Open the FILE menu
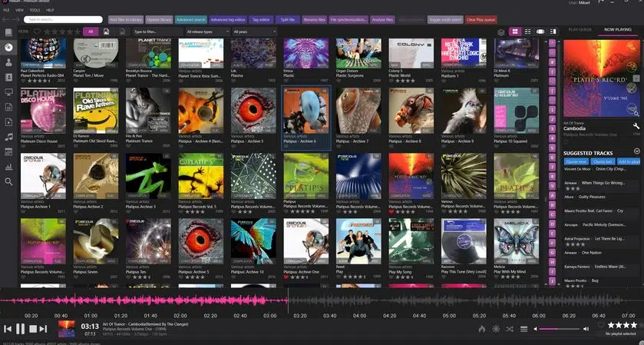The height and width of the screenshot is (345, 644). pyautogui.click(x=7, y=9)
